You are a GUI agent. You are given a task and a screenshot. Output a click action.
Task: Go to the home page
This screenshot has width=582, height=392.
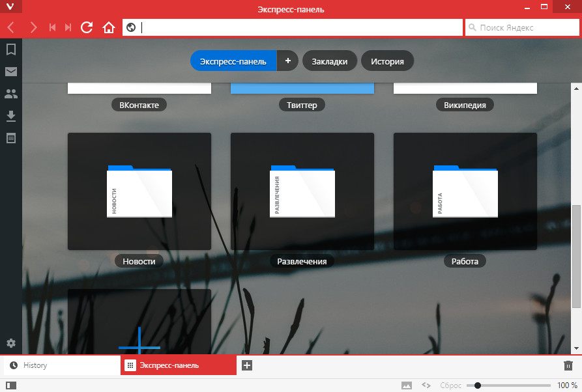click(x=109, y=27)
